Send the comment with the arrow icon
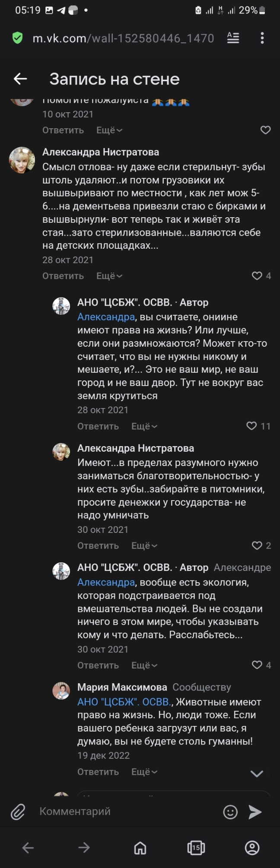 point(256,811)
